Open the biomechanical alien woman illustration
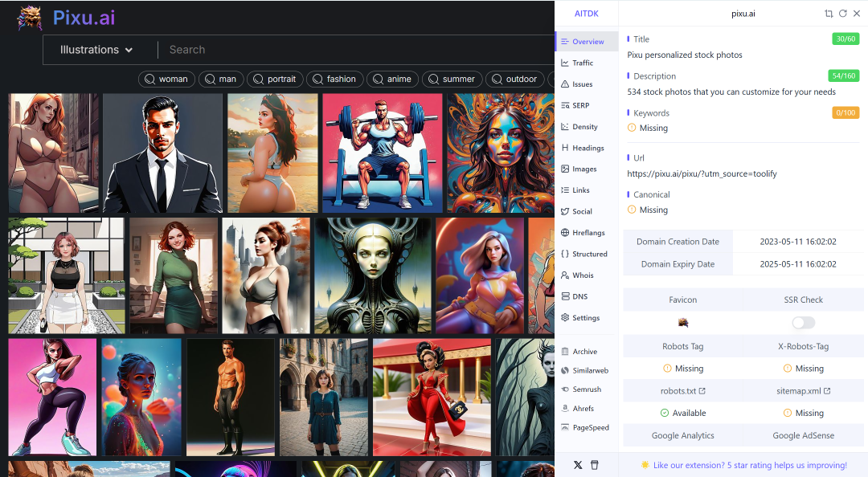 (x=373, y=275)
